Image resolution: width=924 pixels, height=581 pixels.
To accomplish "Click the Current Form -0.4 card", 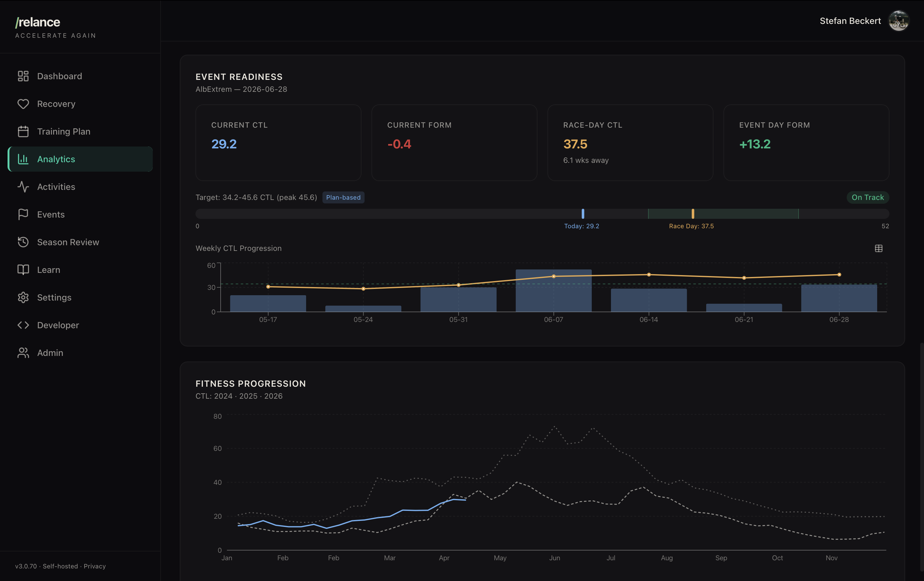I will pos(454,142).
